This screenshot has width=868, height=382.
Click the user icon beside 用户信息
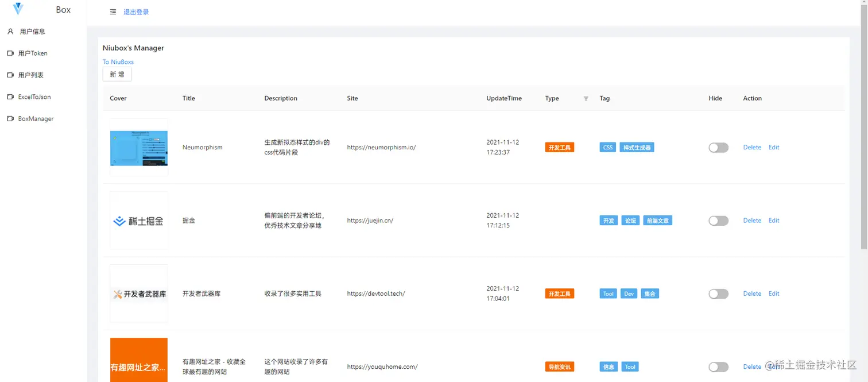click(10, 32)
